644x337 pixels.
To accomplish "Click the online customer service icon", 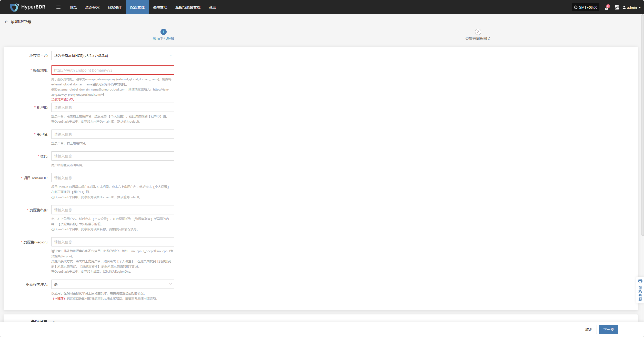I will (640, 281).
